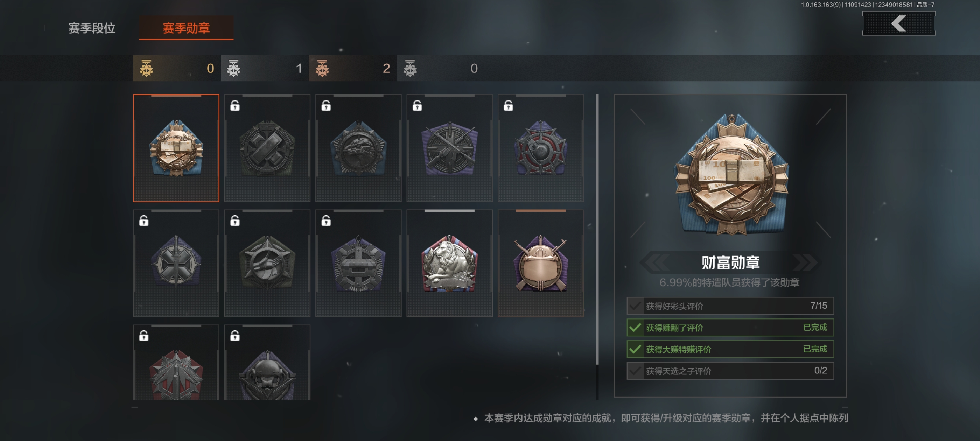
Task: Select the locked red bullet medal
Action: (176, 362)
